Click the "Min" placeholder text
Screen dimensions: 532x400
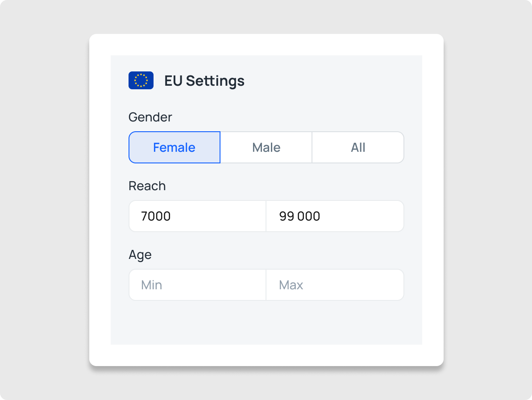[x=151, y=285]
